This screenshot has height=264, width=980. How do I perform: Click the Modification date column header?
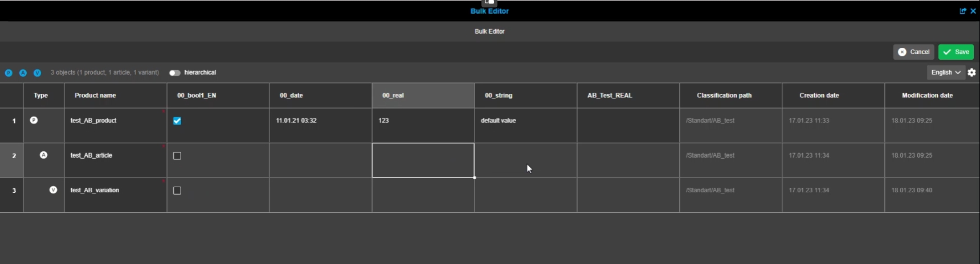pos(932,96)
